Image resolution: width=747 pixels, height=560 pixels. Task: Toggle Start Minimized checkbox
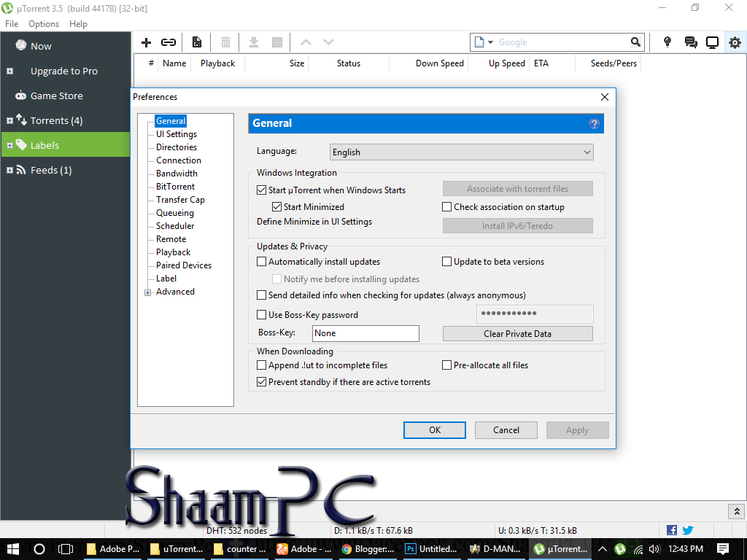[276, 206]
